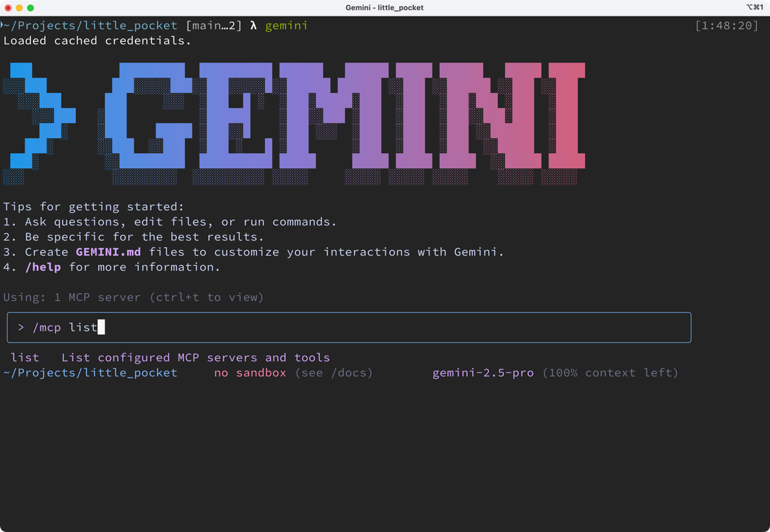Minimize the window with yellow button
This screenshot has height=532, width=770.
click(19, 8)
